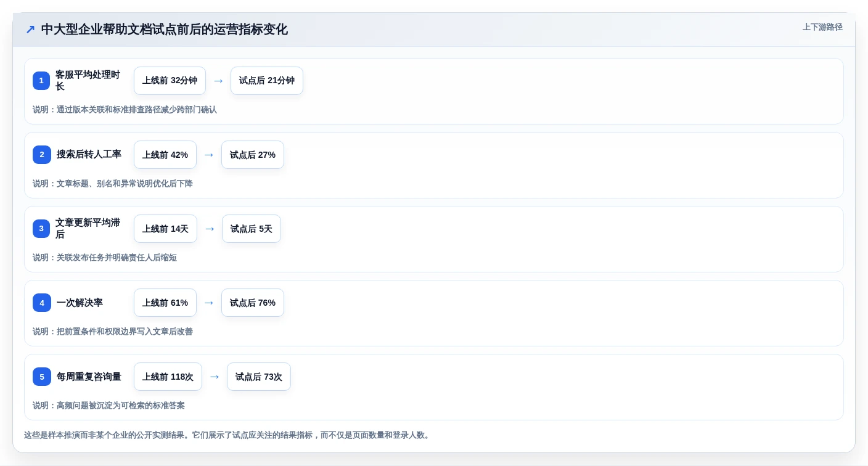The height and width of the screenshot is (466, 868).
Task: Click the note about 前置条件和权限边界
Action: tap(113, 332)
